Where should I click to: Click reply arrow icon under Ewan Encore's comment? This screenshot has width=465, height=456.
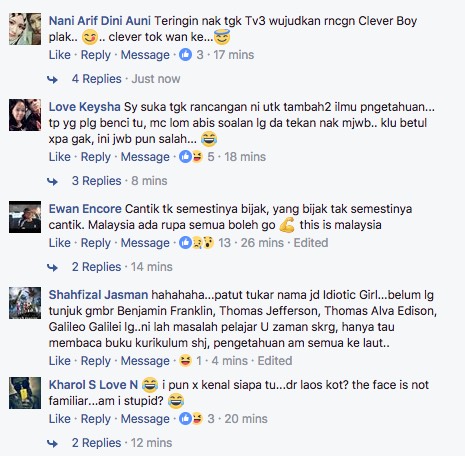[52, 267]
